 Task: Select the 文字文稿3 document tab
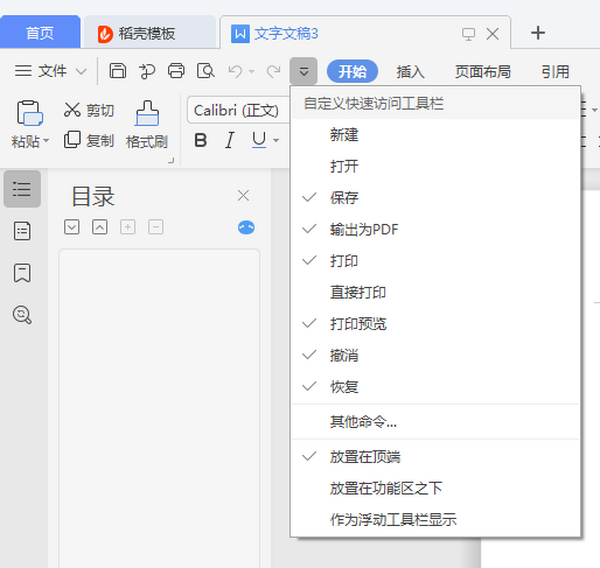click(286, 34)
